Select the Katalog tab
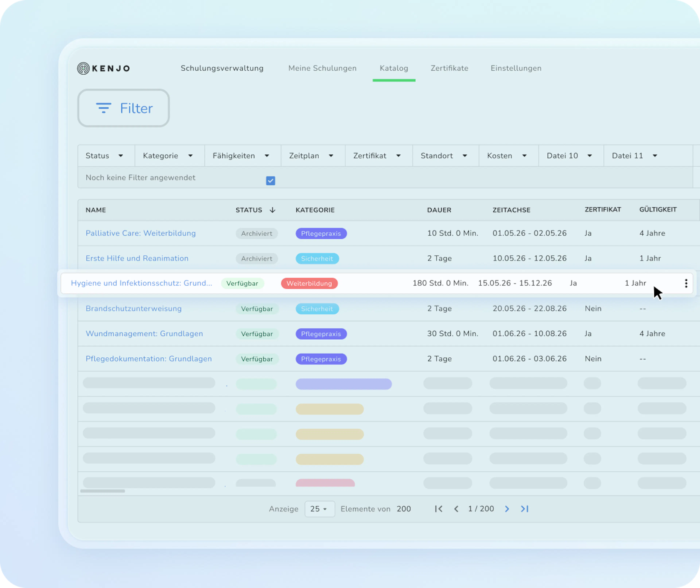This screenshot has width=700, height=588. coord(394,68)
